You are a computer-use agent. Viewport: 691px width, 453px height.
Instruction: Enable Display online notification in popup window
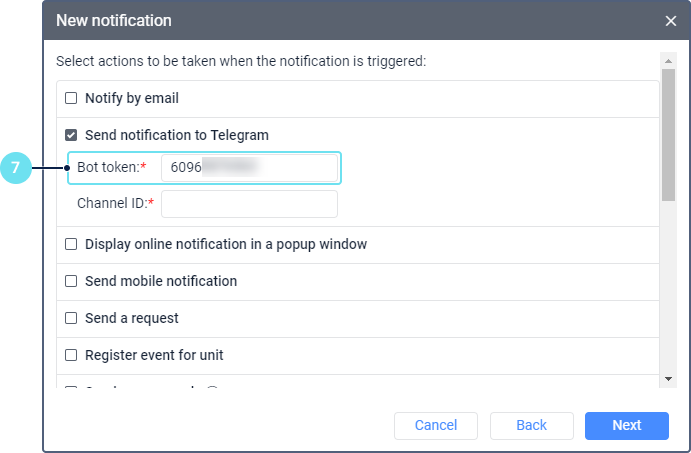click(71, 244)
